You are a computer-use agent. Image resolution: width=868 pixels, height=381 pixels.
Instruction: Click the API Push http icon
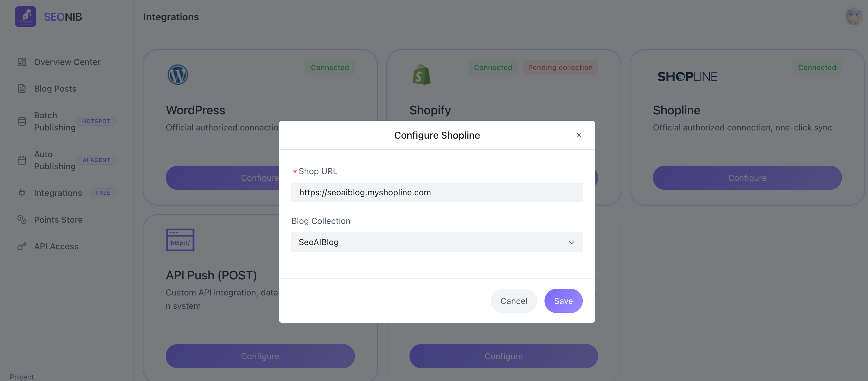coord(180,240)
